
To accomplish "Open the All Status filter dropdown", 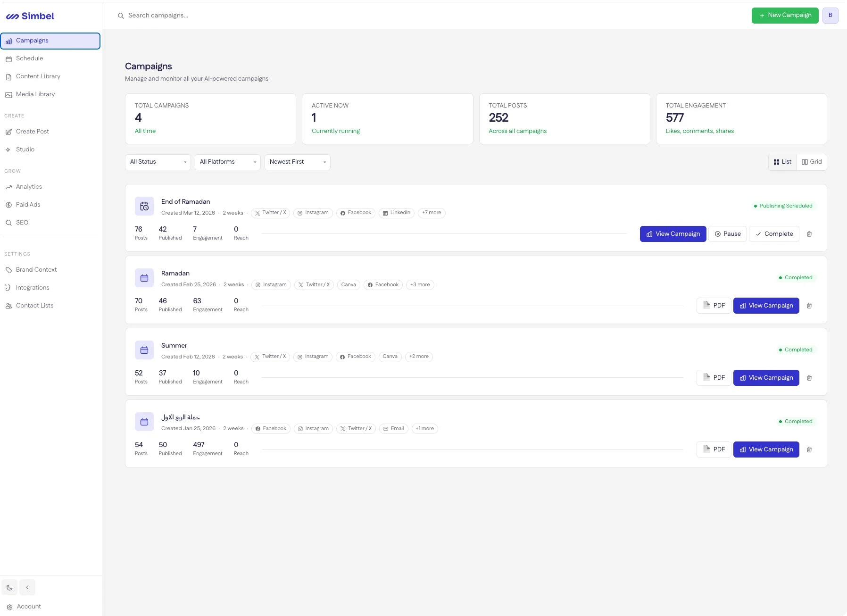I will click(158, 162).
